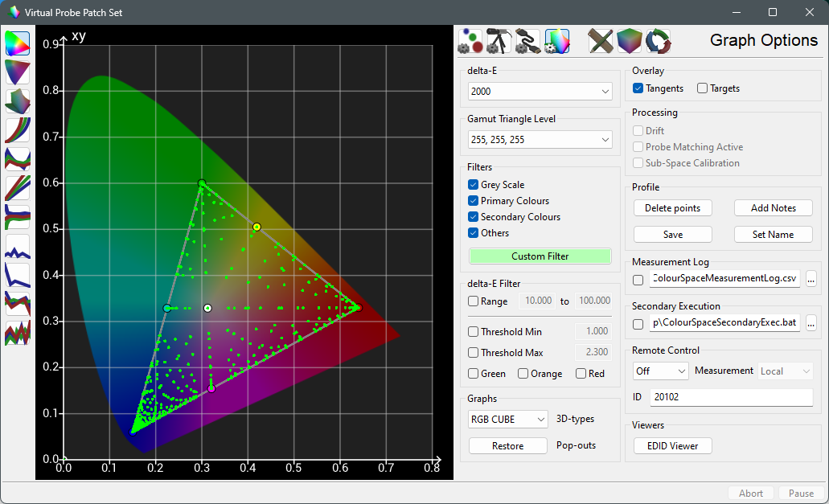This screenshot has height=504, width=829.
Task: Expand the Gamut Triangle Level dropdown
Action: (x=540, y=139)
